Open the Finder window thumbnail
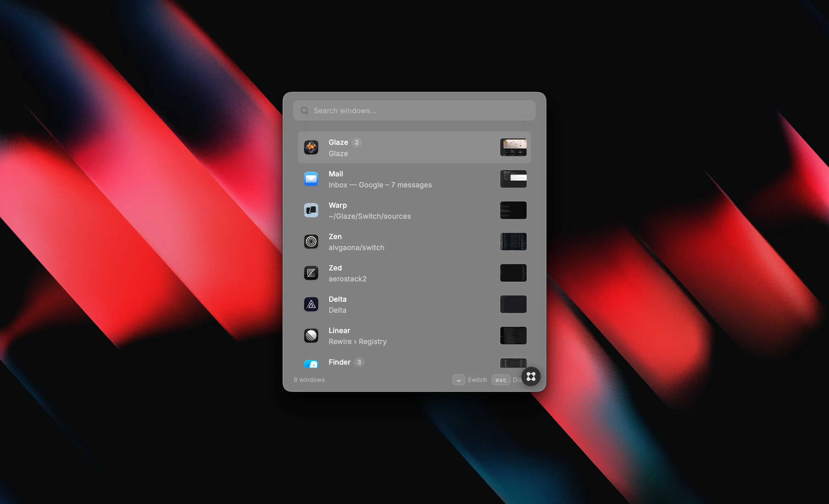The width and height of the screenshot is (829, 504). (513, 363)
